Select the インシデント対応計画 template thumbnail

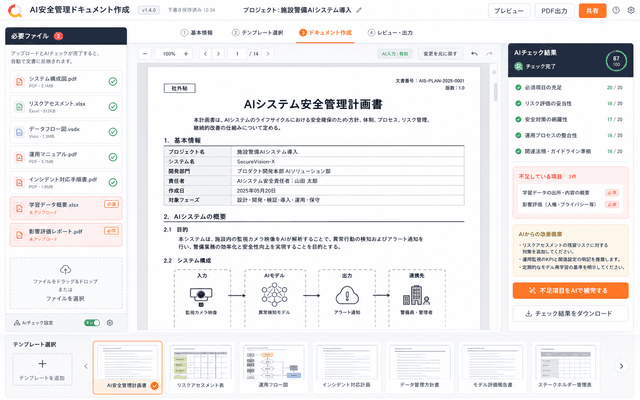tap(347, 367)
